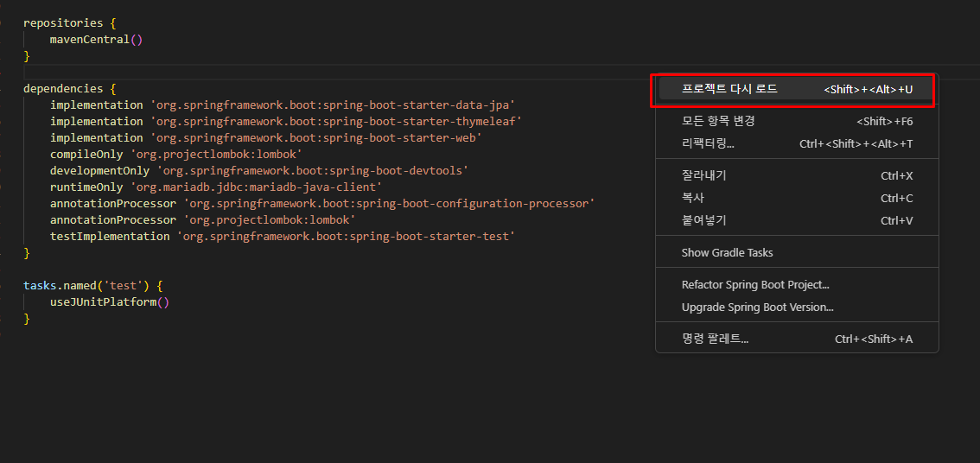The image size is (980, 463).
Task: Click the 'runtimeOnly' keyword
Action: coord(86,187)
